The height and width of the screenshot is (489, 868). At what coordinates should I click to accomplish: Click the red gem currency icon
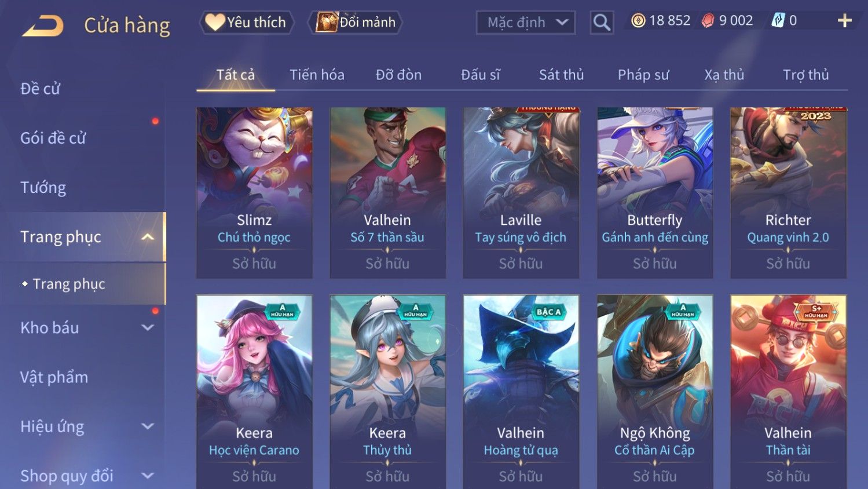point(708,21)
